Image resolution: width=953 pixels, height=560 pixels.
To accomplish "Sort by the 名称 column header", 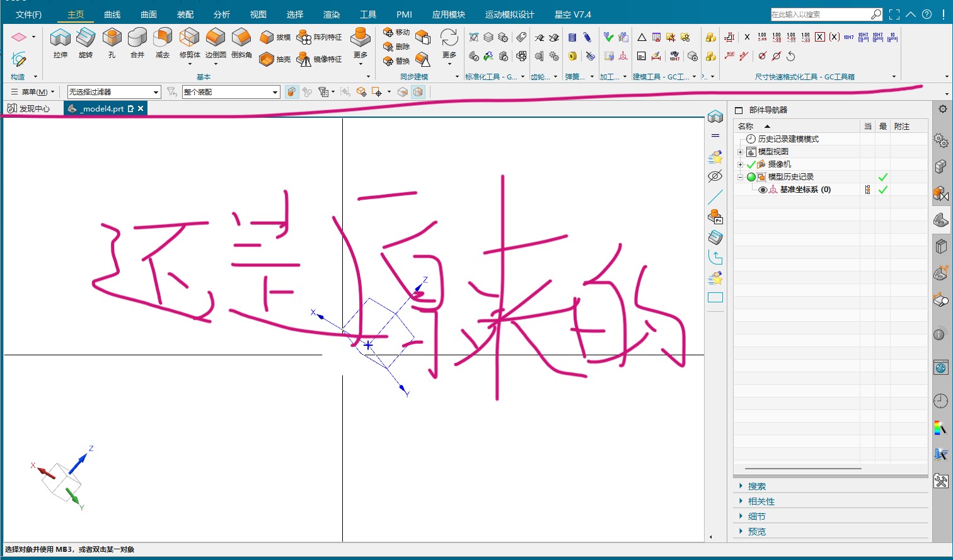I will [797, 127].
